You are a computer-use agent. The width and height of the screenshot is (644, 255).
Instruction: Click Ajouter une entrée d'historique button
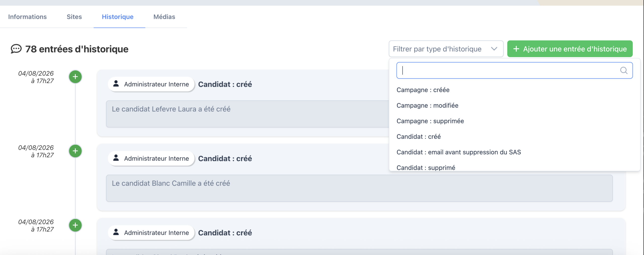(570, 49)
